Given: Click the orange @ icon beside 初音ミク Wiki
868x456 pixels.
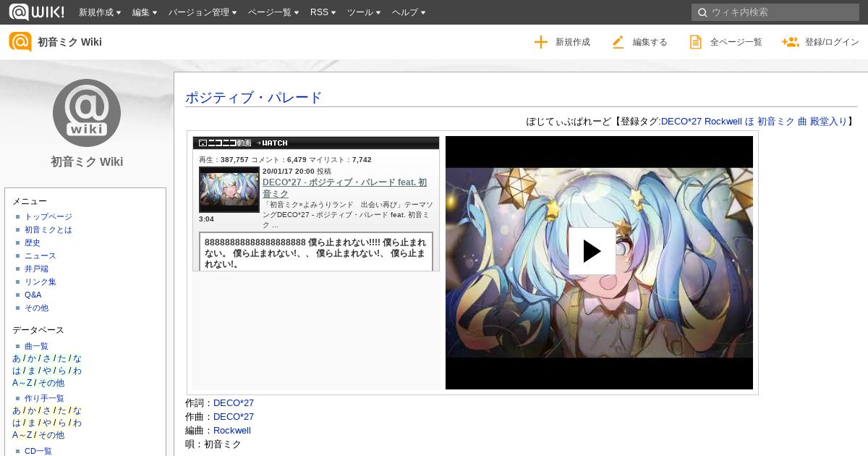Looking at the screenshot, I should click(20, 42).
